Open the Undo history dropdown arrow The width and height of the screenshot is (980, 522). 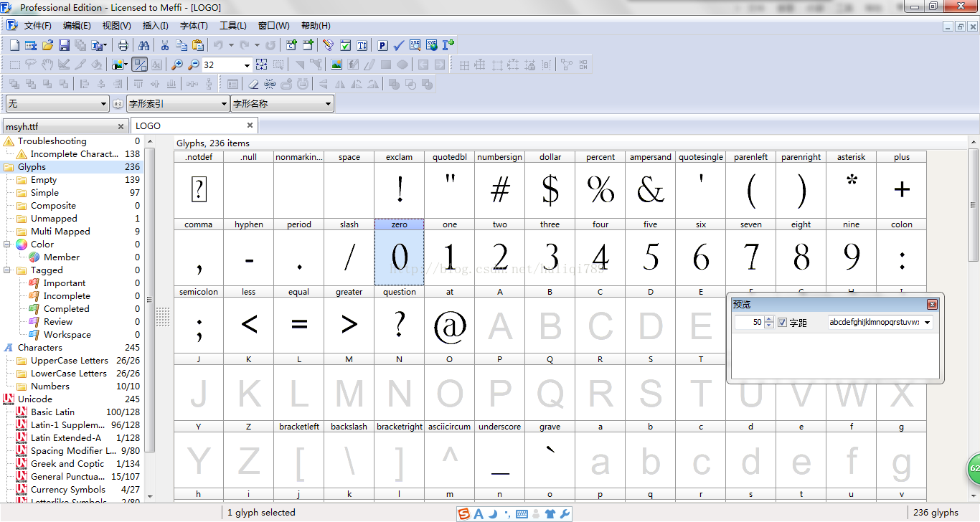pos(230,45)
